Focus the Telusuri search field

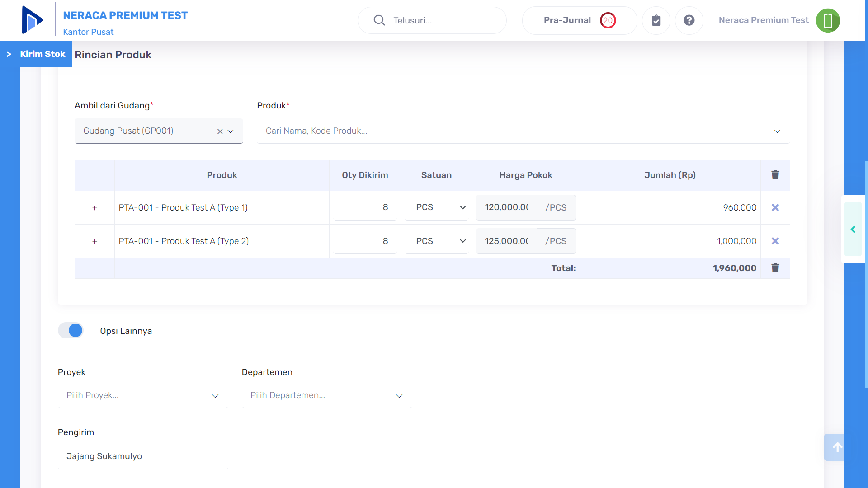coord(432,20)
